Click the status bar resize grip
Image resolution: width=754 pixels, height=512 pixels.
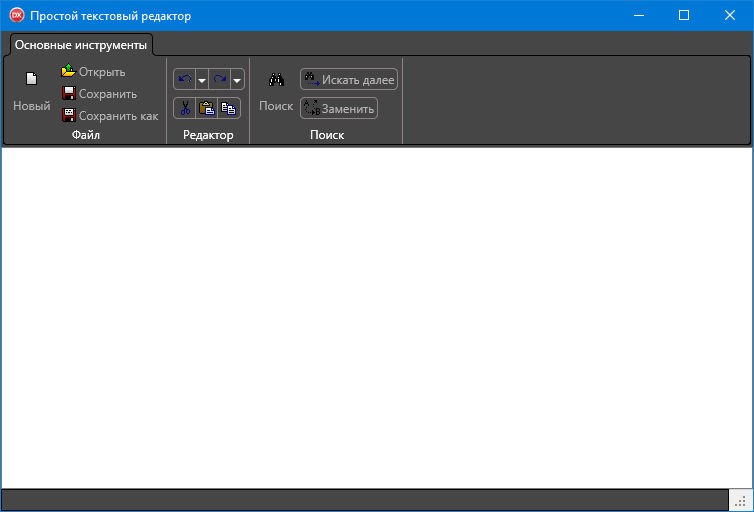click(x=741, y=500)
